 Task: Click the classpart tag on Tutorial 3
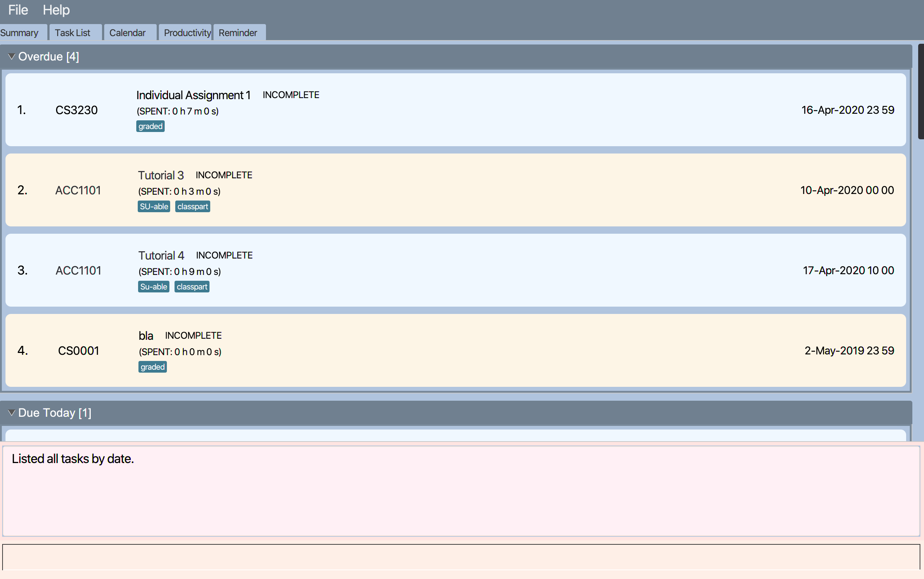[x=193, y=207]
